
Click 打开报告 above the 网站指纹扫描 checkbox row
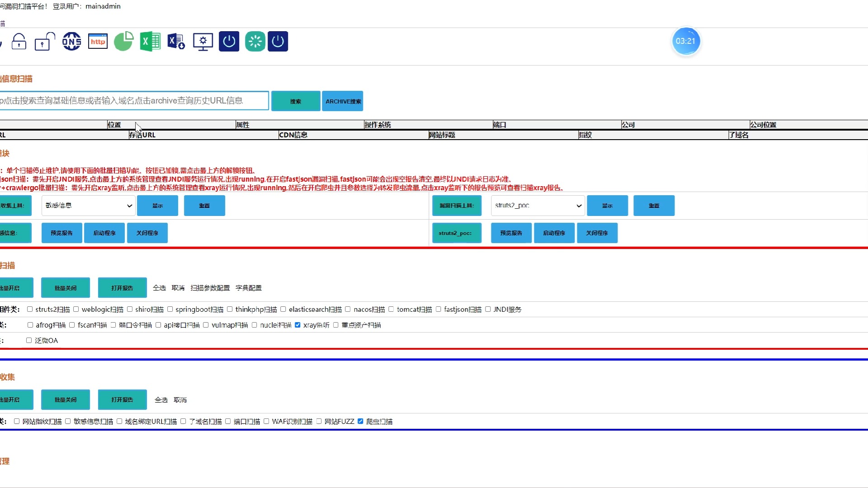[123, 400]
